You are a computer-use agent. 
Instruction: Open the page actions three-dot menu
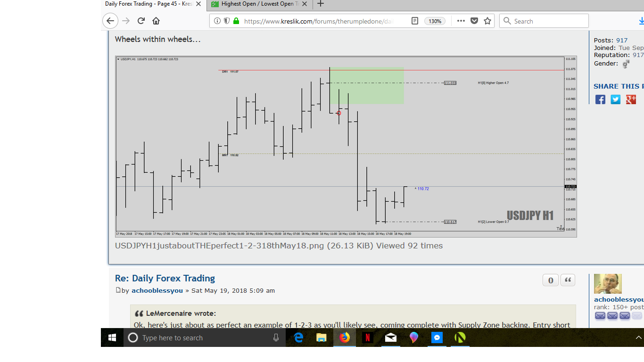point(461,21)
